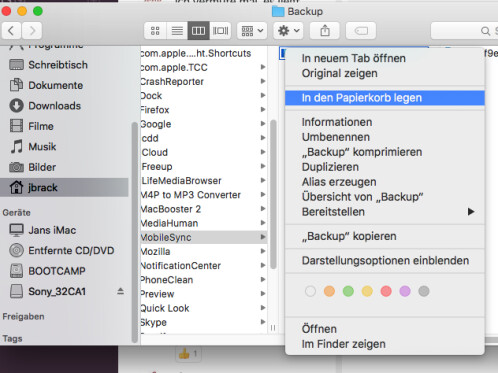Go forward with the right arrow button

(x=32, y=31)
